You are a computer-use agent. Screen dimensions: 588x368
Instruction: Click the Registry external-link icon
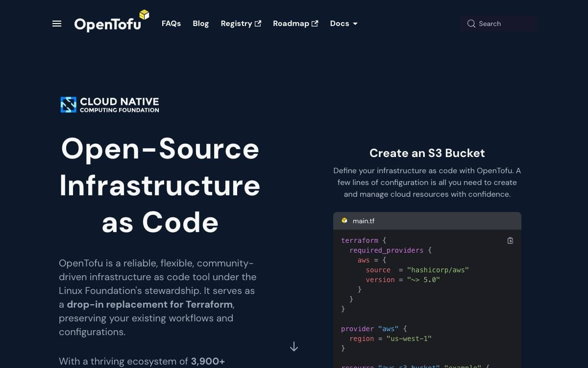[258, 24]
